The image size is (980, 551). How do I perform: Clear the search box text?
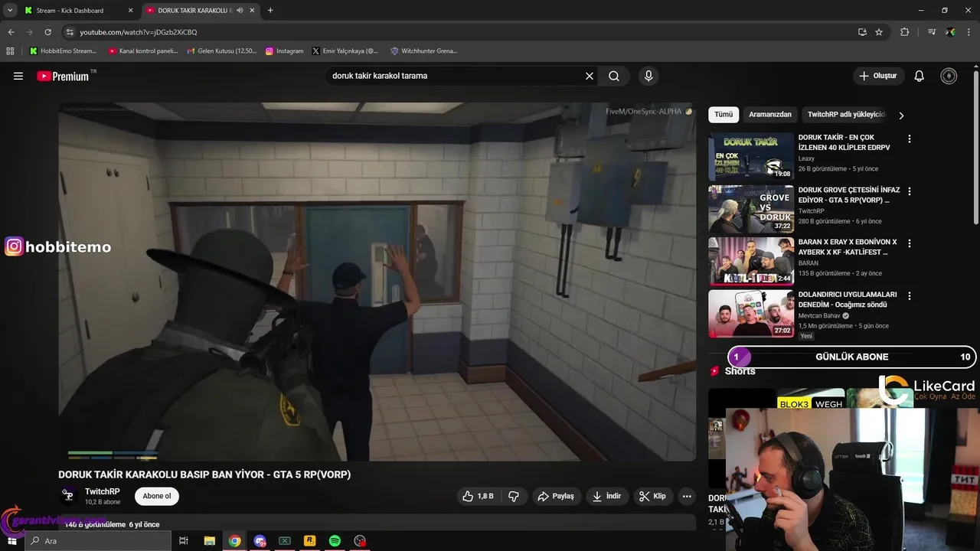590,76
